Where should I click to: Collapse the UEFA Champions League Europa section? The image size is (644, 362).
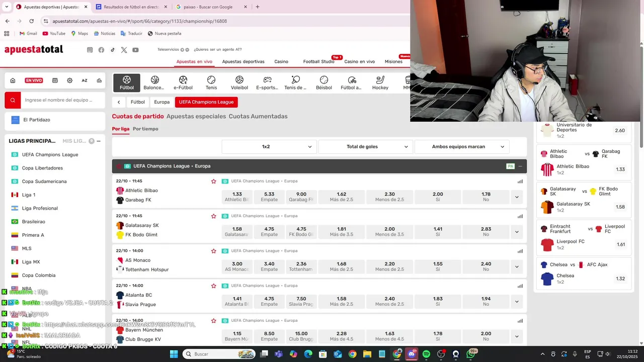520,166
